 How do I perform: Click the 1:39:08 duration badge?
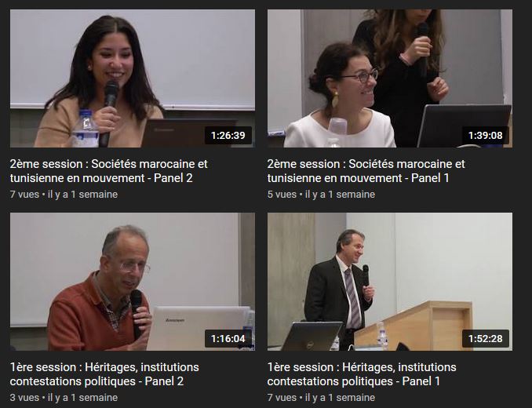(x=485, y=135)
